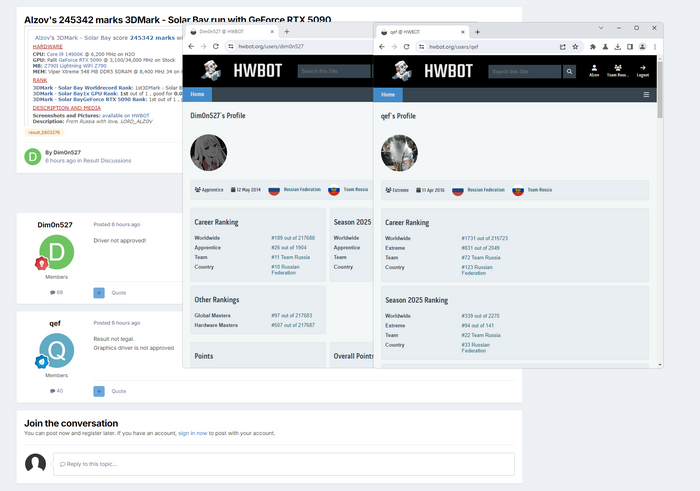Viewport: 700px width, 491px height.
Task: Toggle multiquote plus on DimOn527's post
Action: (x=99, y=293)
